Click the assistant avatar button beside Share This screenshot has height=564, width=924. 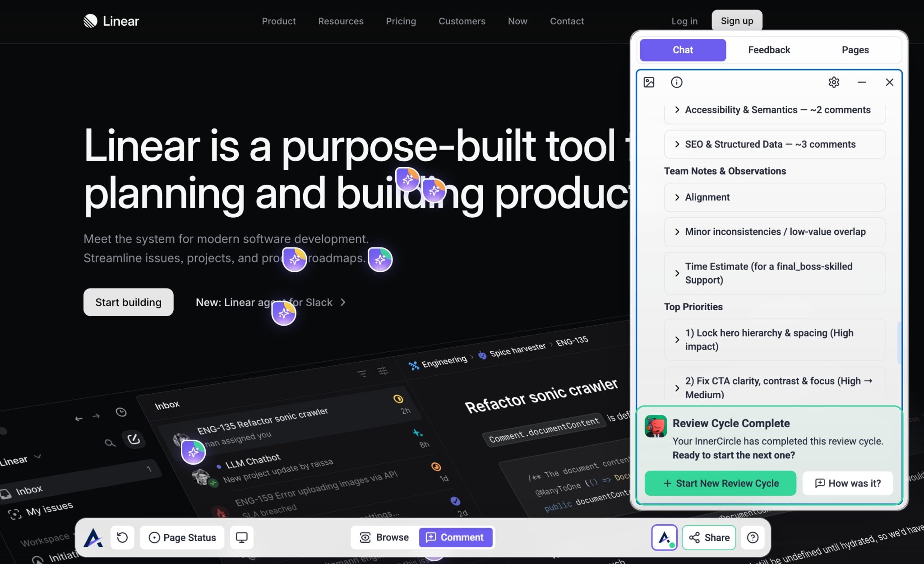pyautogui.click(x=664, y=537)
